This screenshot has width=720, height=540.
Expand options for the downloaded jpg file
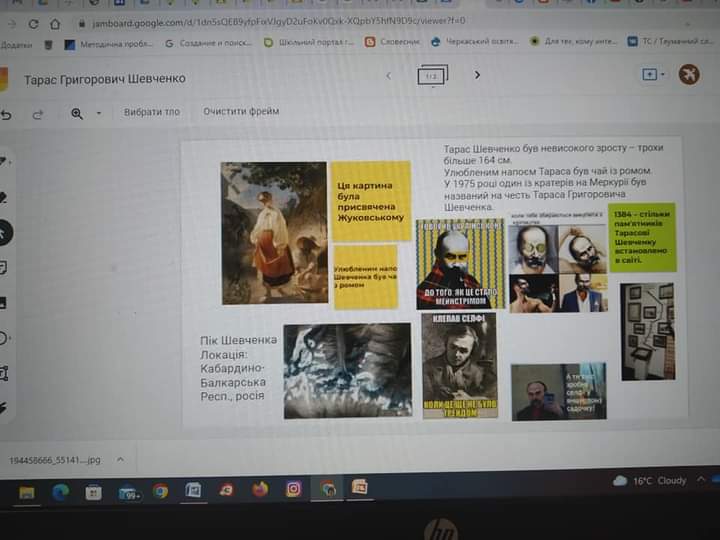[x=120, y=459]
